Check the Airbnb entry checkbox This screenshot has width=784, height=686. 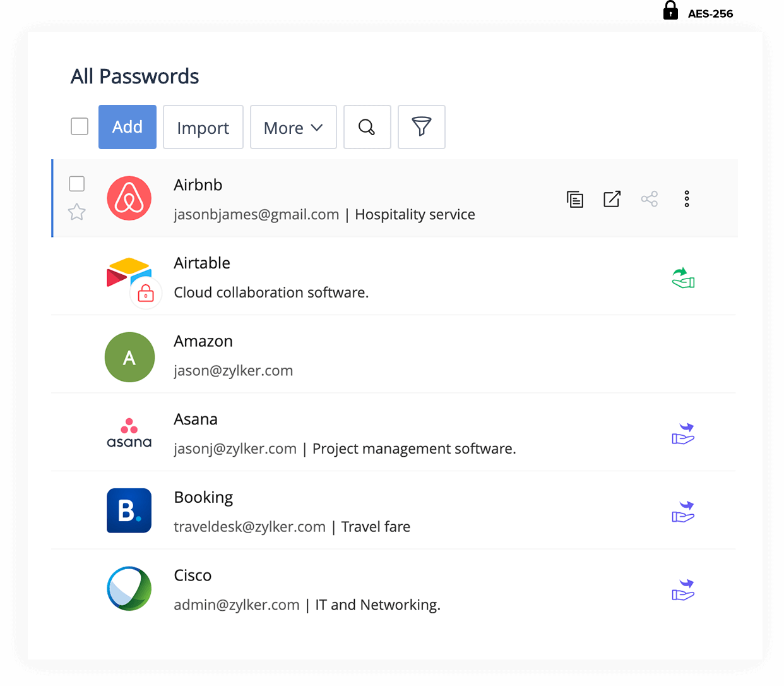point(77,184)
